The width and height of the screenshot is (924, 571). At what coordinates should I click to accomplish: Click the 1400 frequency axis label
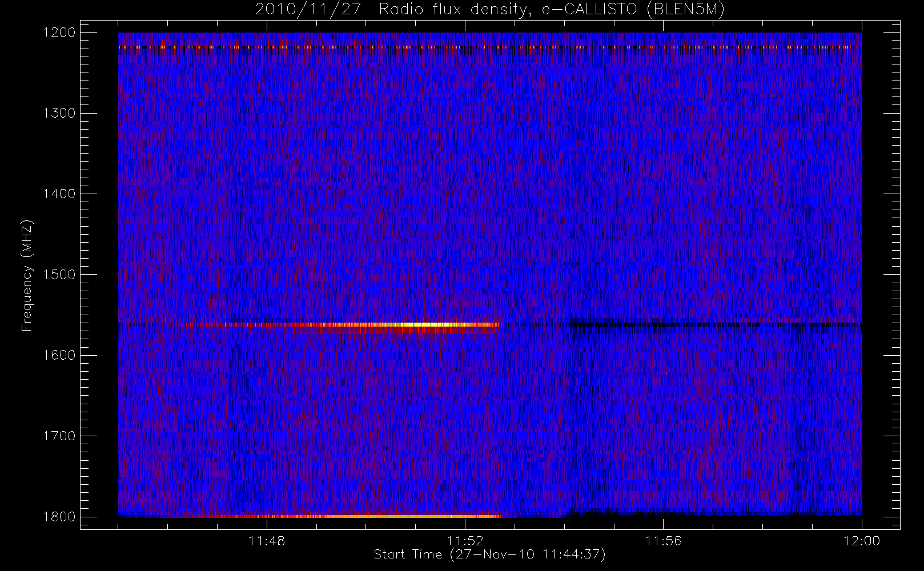(60, 194)
